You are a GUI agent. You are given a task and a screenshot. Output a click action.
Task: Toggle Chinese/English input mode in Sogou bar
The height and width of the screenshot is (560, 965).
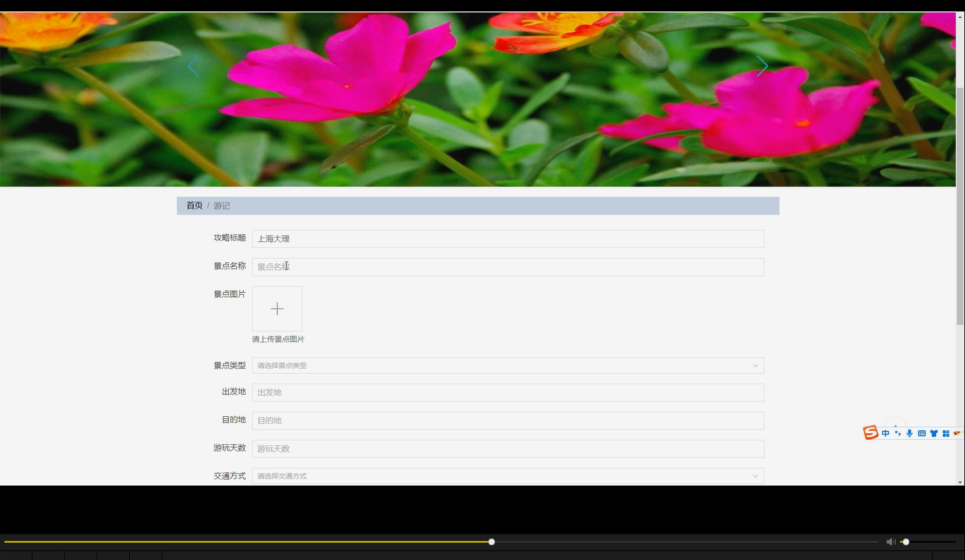tap(885, 433)
